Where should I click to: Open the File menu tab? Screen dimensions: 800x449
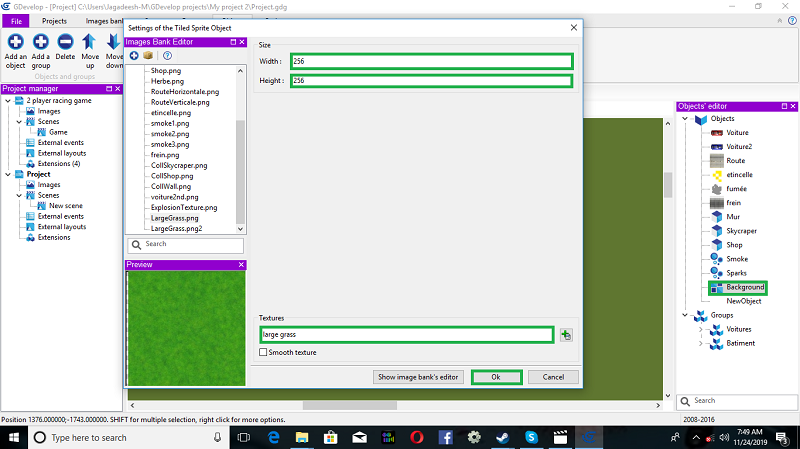tap(16, 21)
